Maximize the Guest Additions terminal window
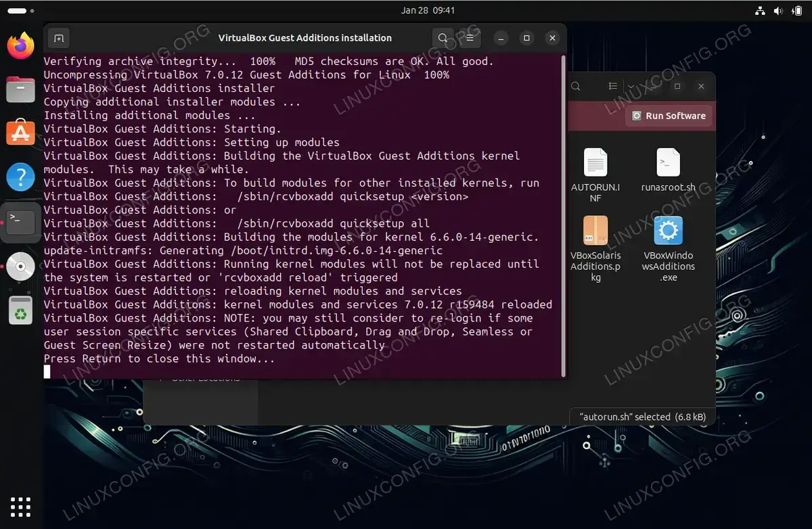The width and height of the screenshot is (812, 529). point(526,38)
